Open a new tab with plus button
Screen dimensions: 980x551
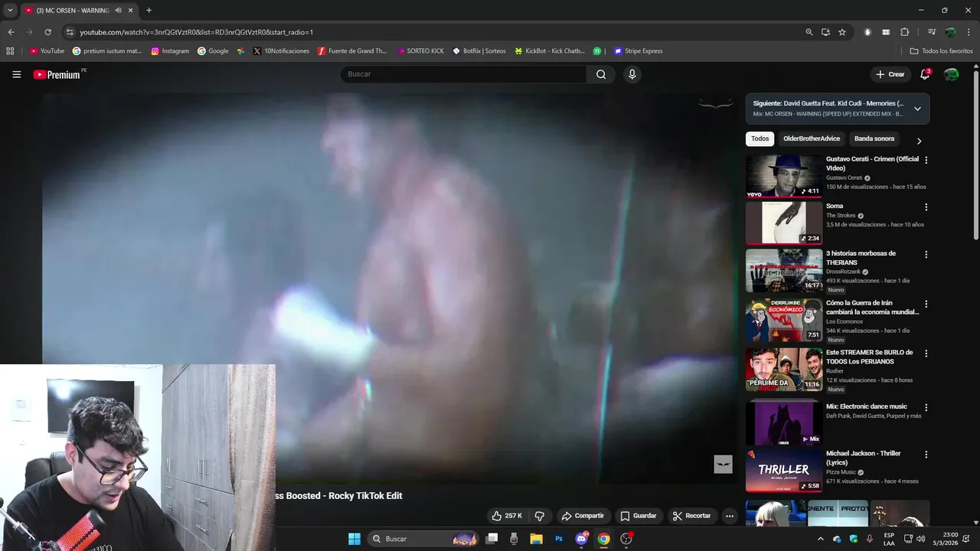point(149,11)
